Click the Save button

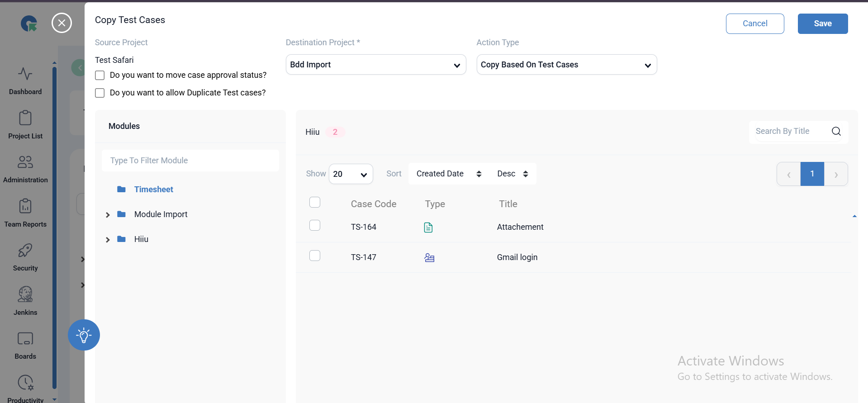click(822, 24)
